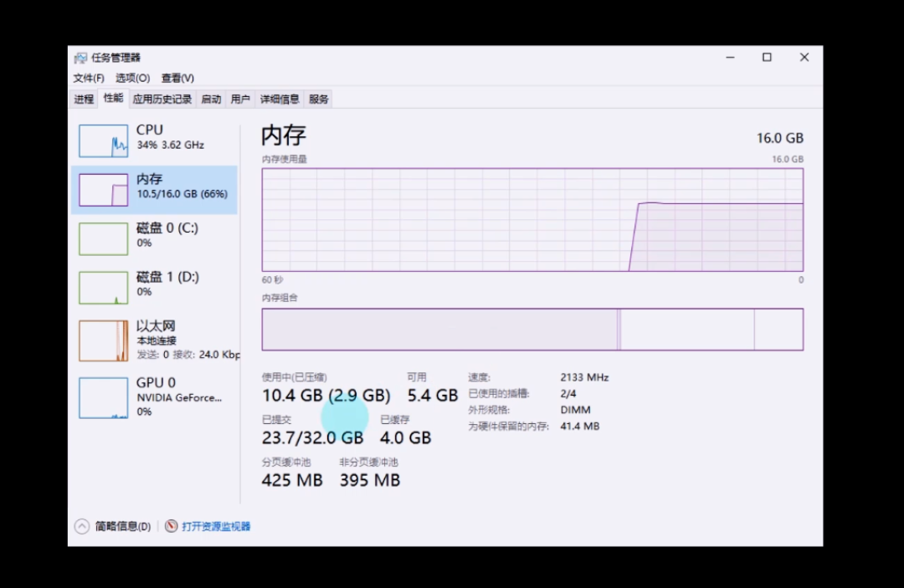Click the 简略信息(D) button label

[123, 526]
